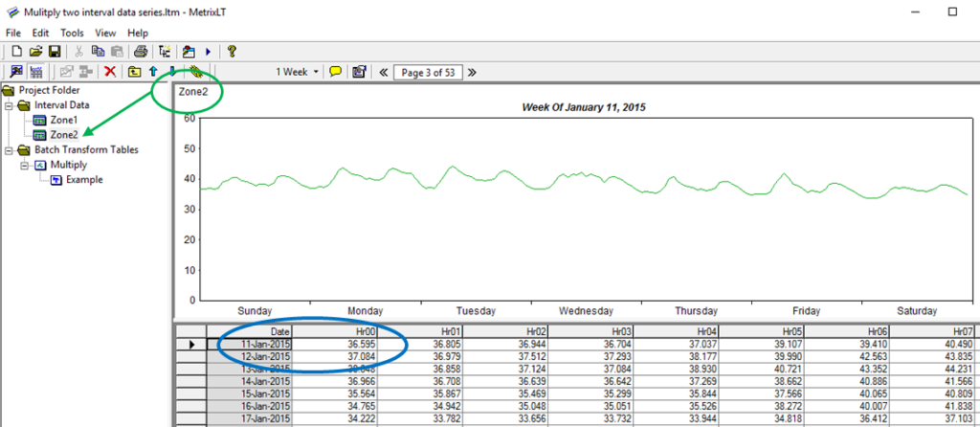
Task: Click the blue play arrow icon
Action: point(208,51)
